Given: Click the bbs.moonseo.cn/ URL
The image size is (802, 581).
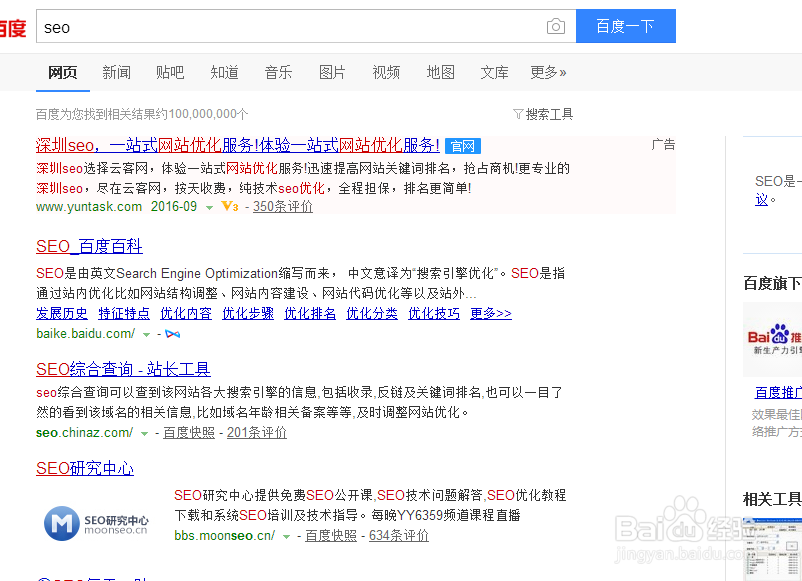Looking at the screenshot, I should (x=225, y=535).
